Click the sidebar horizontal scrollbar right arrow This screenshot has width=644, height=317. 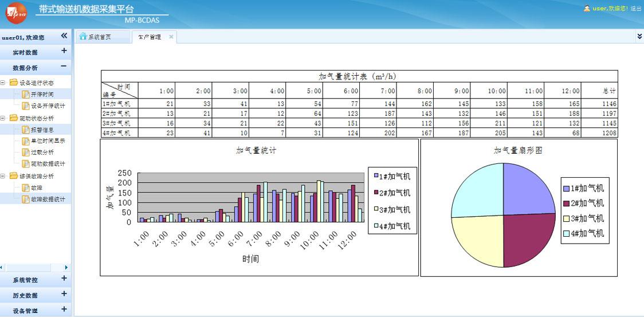(66, 268)
